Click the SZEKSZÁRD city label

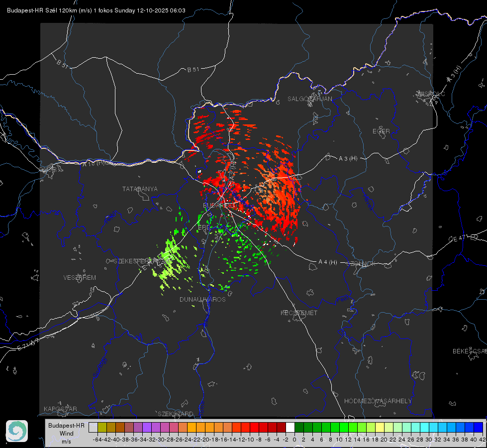(176, 414)
